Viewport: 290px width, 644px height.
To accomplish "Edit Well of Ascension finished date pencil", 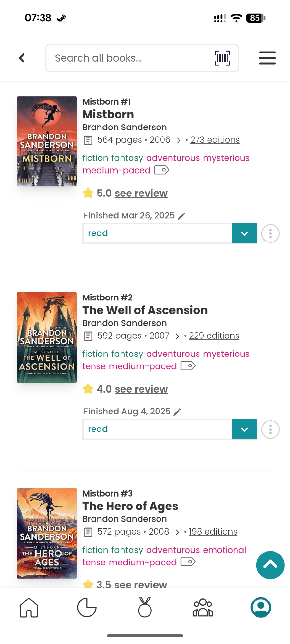I will point(178,412).
